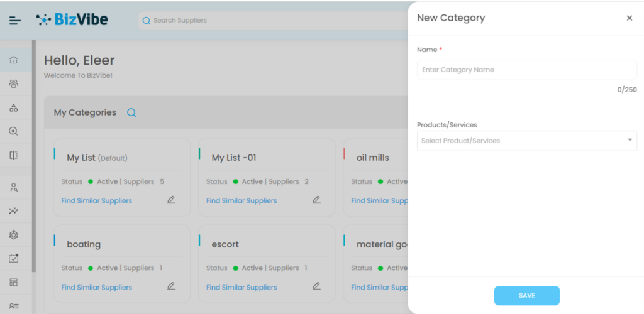Click Find Similar Suppliers under escort

point(241,288)
